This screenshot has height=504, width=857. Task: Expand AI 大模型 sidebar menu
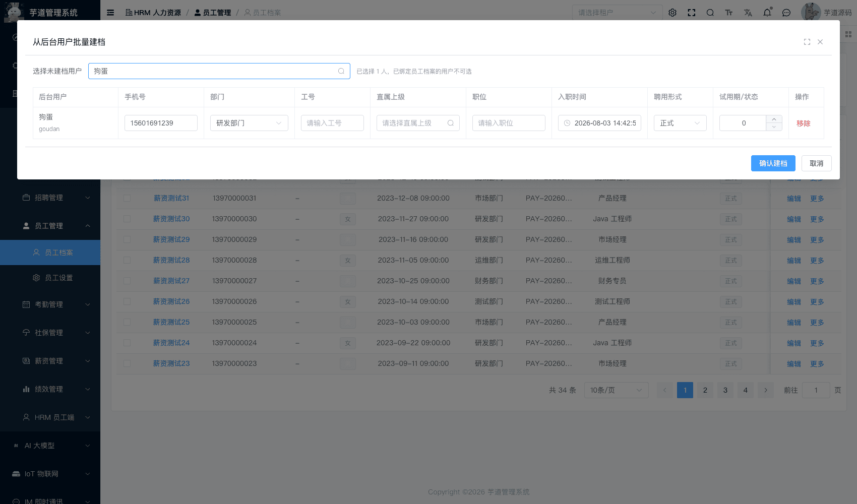50,446
